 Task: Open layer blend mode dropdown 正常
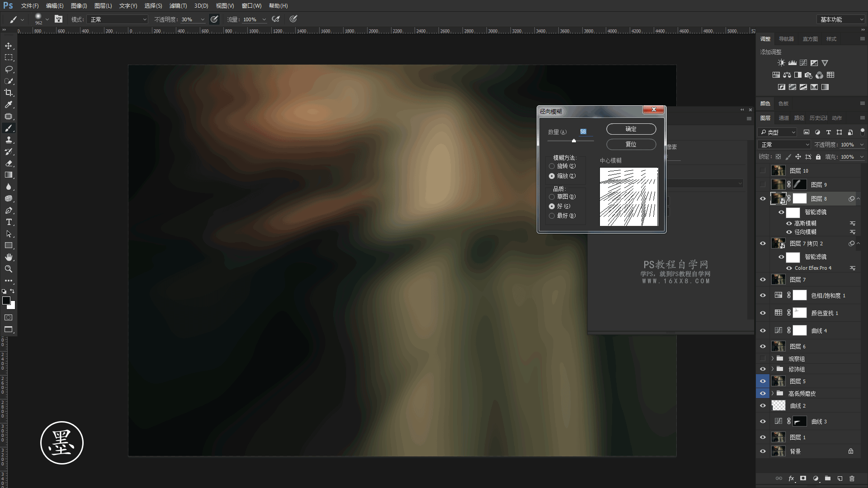(x=784, y=145)
